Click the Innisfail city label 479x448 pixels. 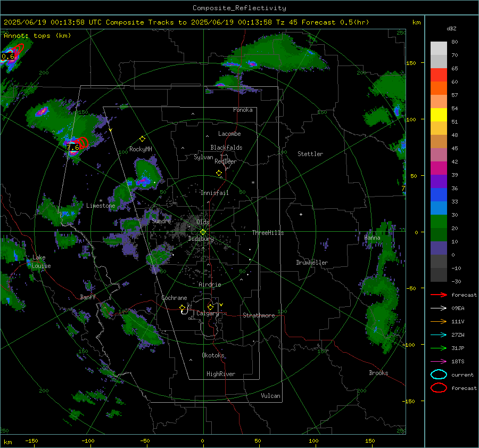[214, 193]
